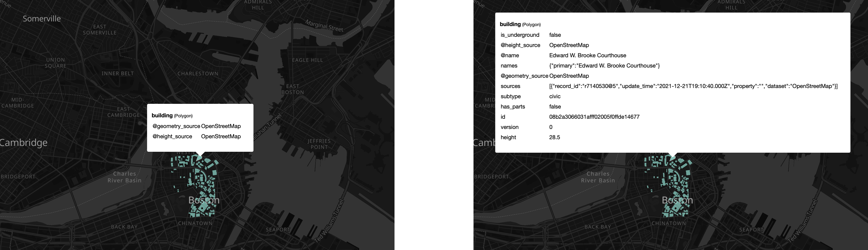Select the Chinatown label on the left map
The width and height of the screenshot is (868, 250).
tap(195, 223)
